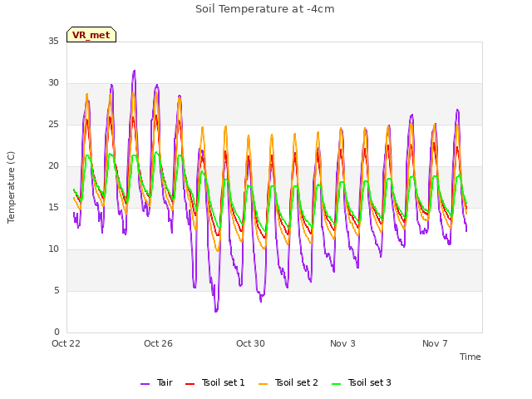Click the 0 y-axis tick label
This screenshot has height=399, width=532.
[57, 332]
